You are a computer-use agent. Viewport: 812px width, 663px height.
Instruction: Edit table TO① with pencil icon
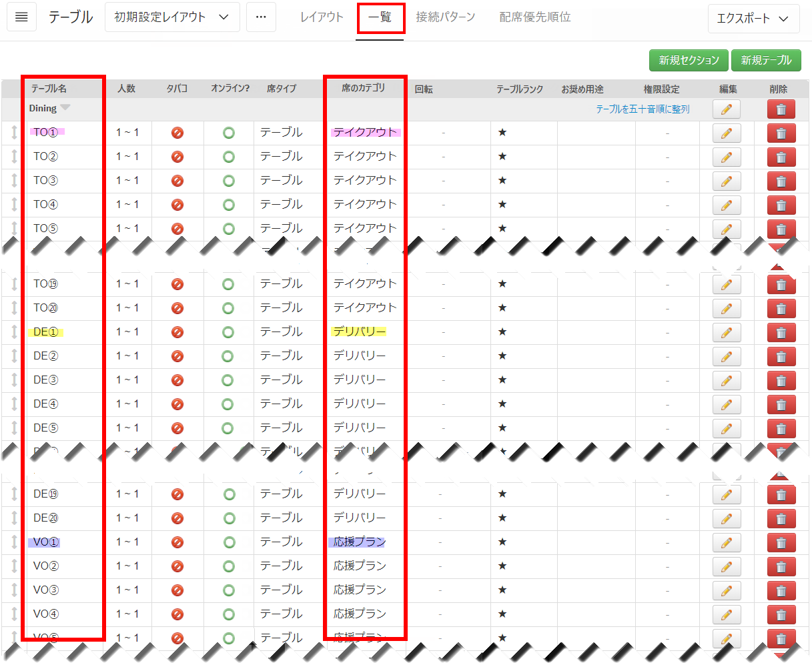pyautogui.click(x=727, y=133)
